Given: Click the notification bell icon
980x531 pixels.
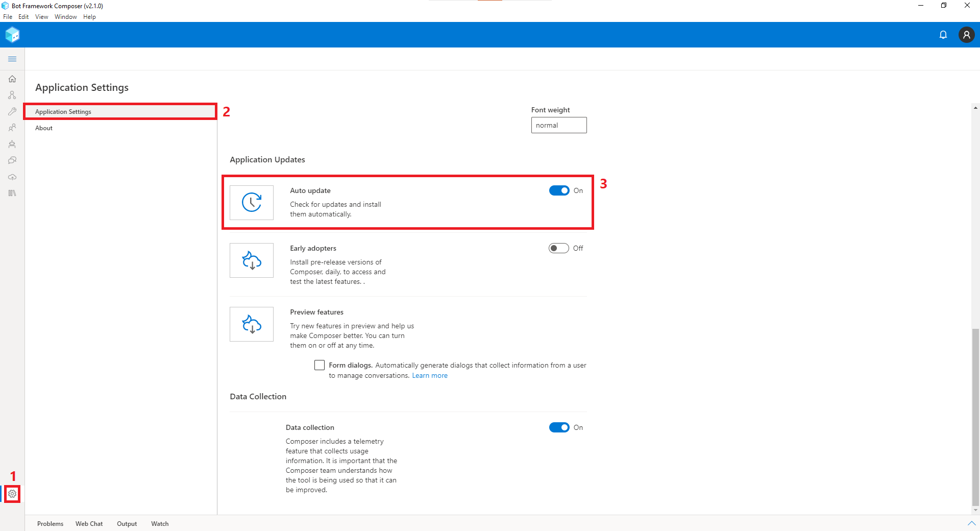Looking at the screenshot, I should click(x=943, y=35).
